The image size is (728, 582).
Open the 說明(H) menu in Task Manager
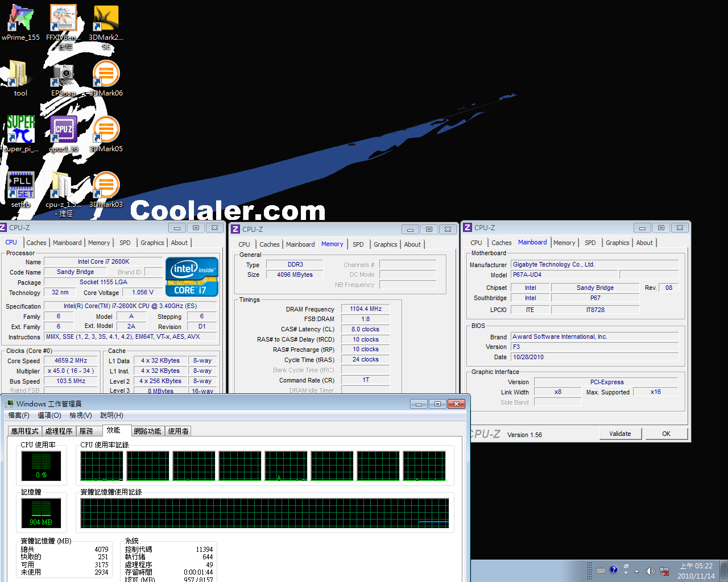[x=111, y=415]
